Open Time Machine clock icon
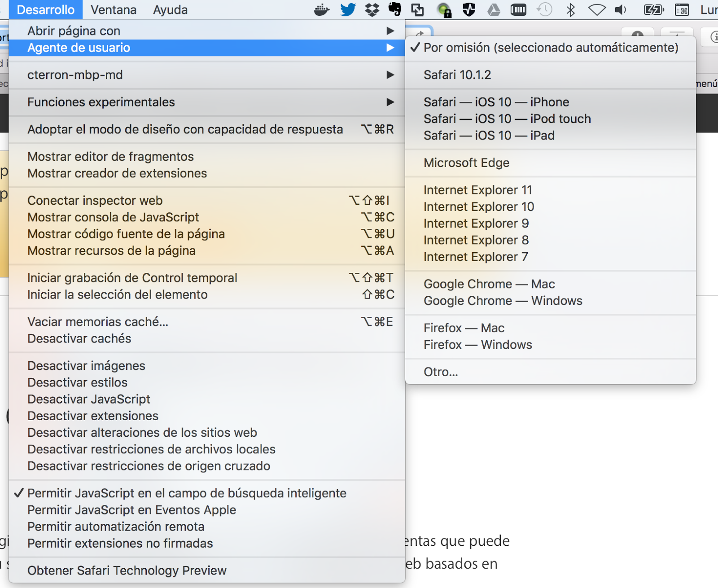Screen dimensions: 718x588 tap(544, 9)
